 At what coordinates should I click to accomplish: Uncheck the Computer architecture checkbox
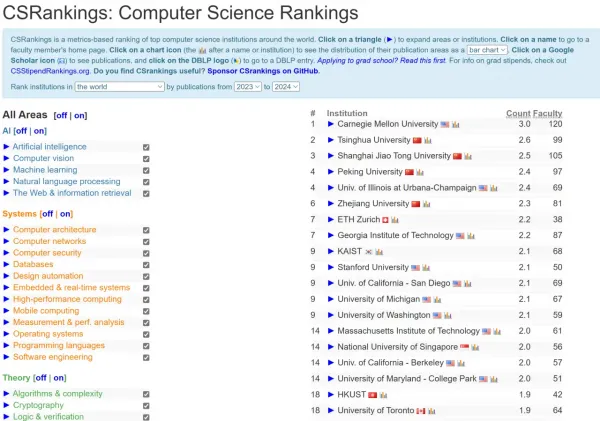[x=146, y=230]
